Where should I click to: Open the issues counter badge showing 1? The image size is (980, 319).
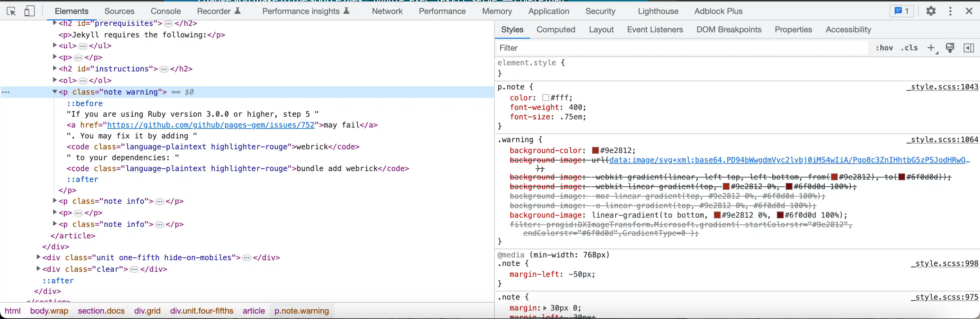(x=901, y=11)
